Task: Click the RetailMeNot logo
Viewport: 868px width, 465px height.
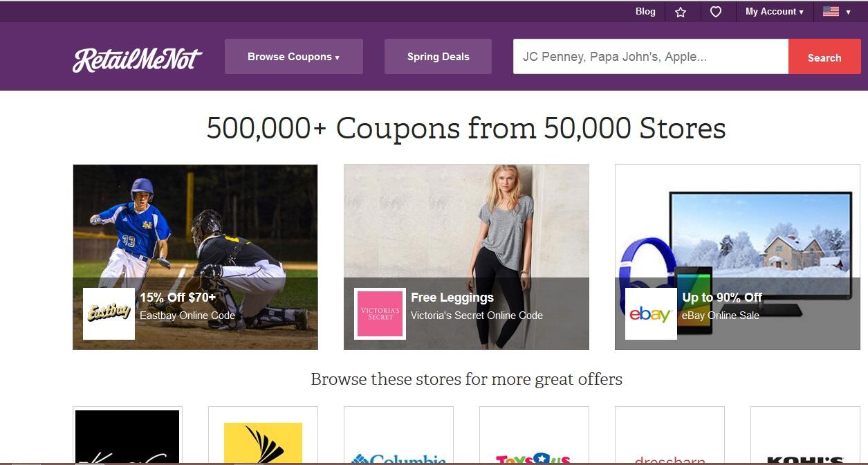Action: 138,60
